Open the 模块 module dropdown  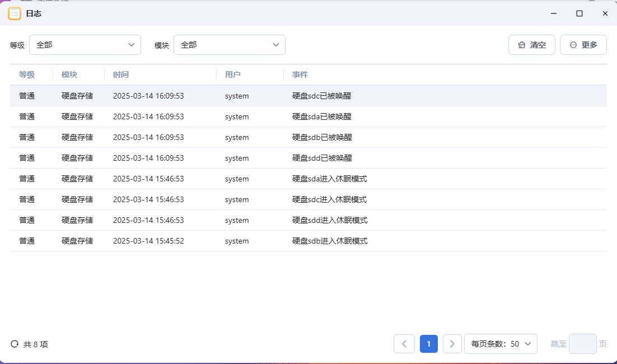(x=230, y=45)
